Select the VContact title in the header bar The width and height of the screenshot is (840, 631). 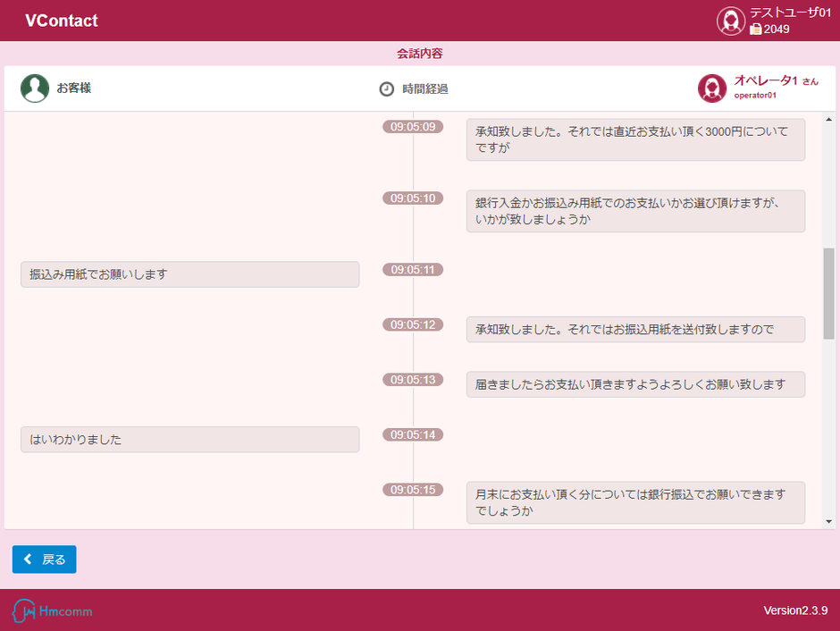(60, 21)
